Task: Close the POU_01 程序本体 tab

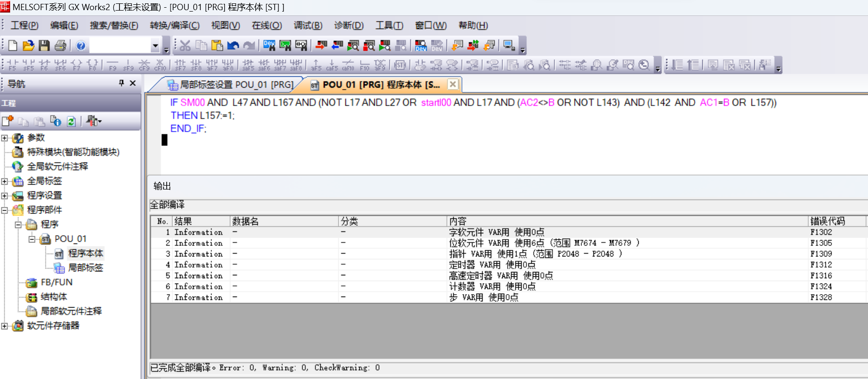Action: (x=453, y=84)
